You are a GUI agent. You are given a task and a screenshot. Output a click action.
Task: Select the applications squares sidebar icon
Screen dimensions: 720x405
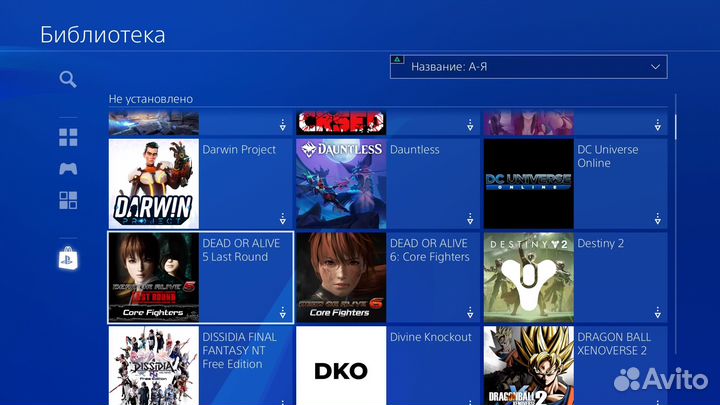coord(68,200)
